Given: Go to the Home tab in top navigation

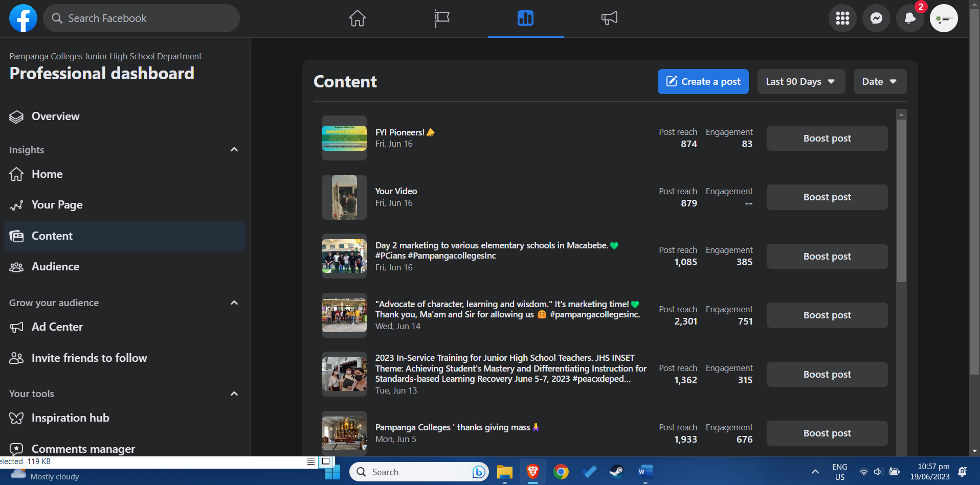Looking at the screenshot, I should [x=358, y=18].
